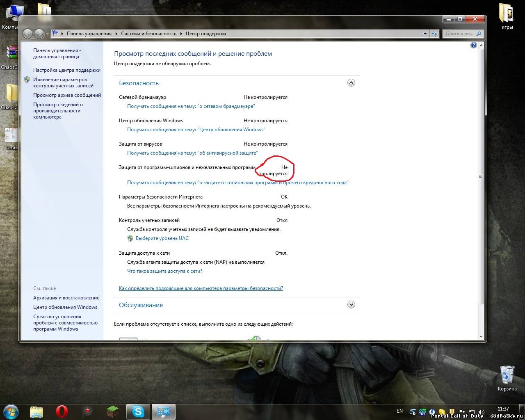Click 'Сетевой брандмауэр' row label

142,97
